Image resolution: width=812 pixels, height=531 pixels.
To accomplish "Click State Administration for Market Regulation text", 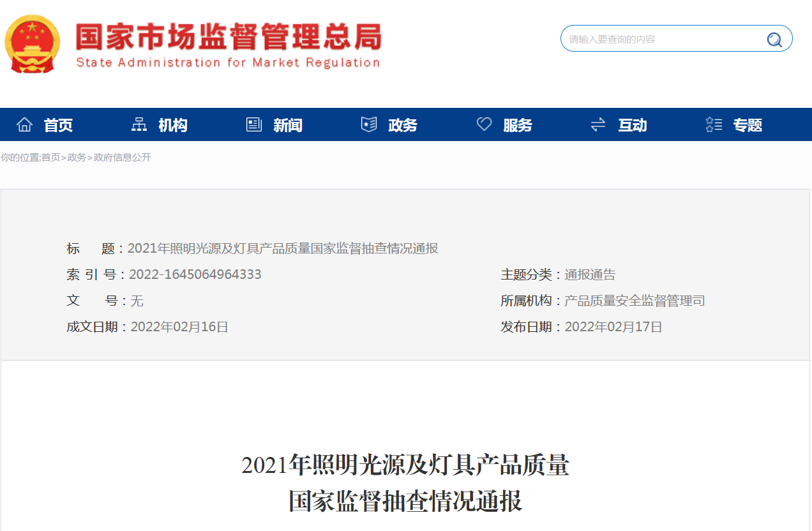I will click(228, 63).
